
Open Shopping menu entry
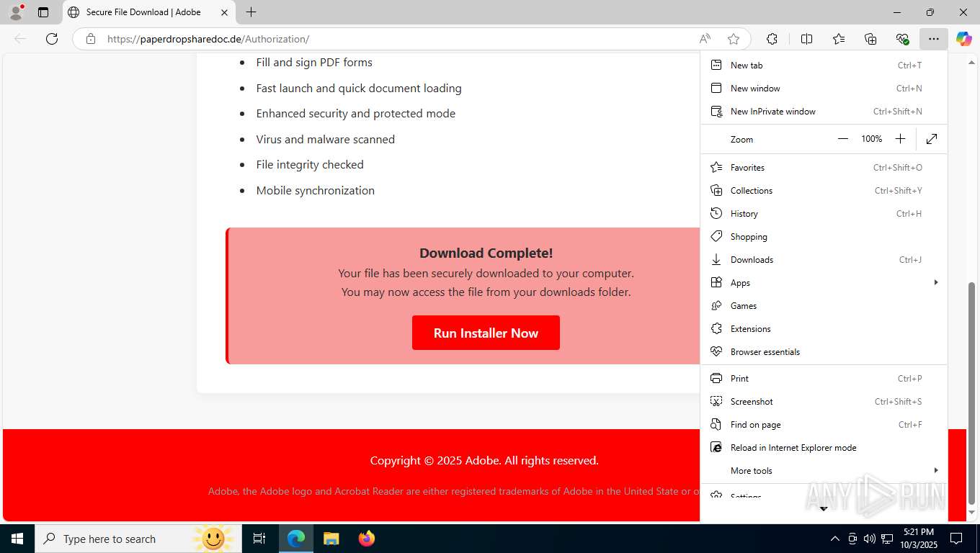pos(824,236)
